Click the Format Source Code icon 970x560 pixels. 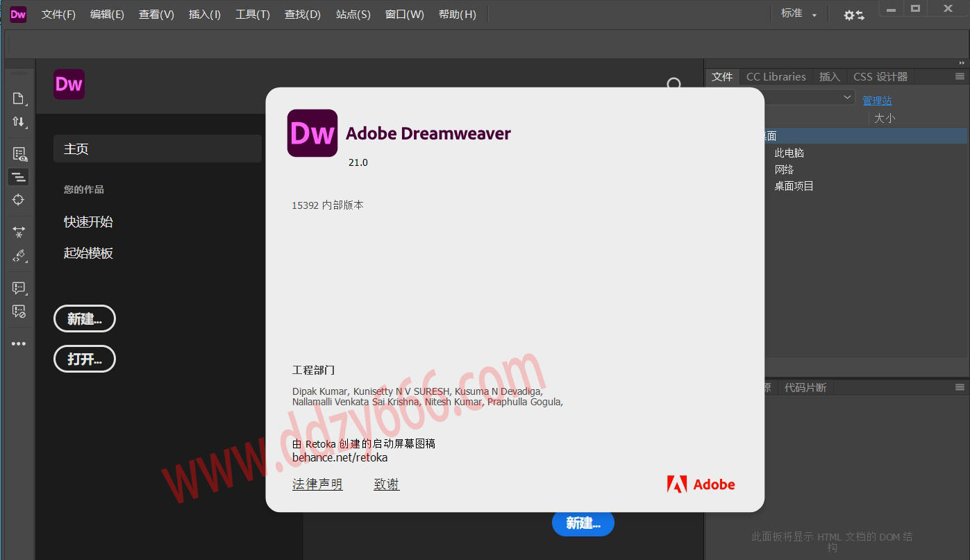click(x=19, y=256)
